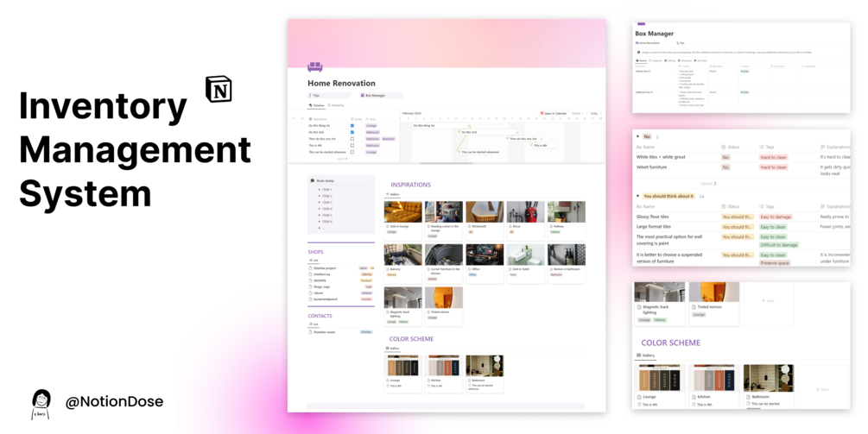Click page icon beside WOWIN
Image resolution: width=868 pixels, height=434 pixels.
pyautogui.click(x=311, y=280)
